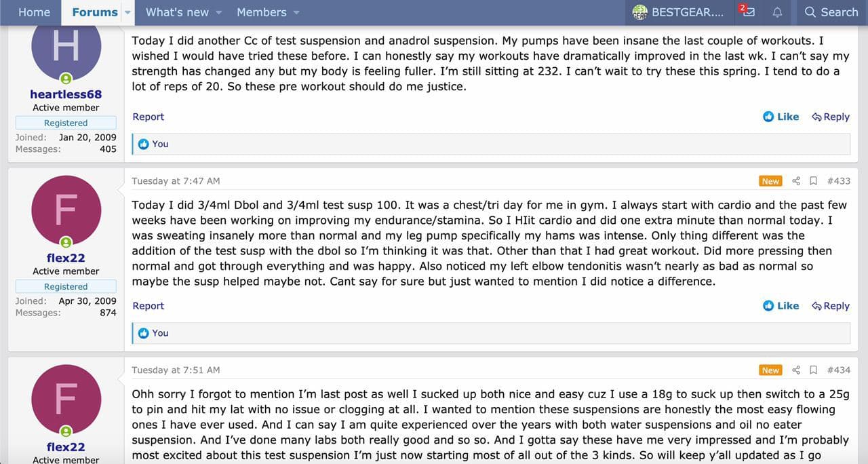
Task: Click the bookmark icon on post #433
Action: pyautogui.click(x=814, y=181)
